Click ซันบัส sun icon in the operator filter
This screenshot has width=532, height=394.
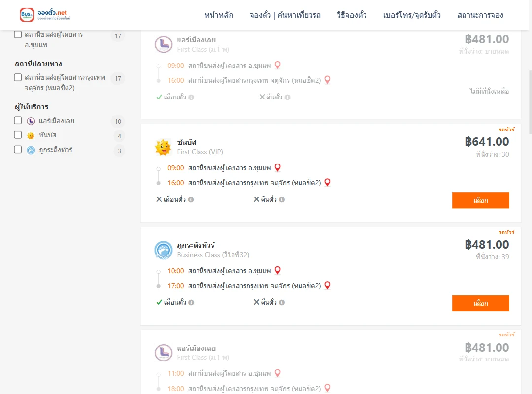coord(31,136)
